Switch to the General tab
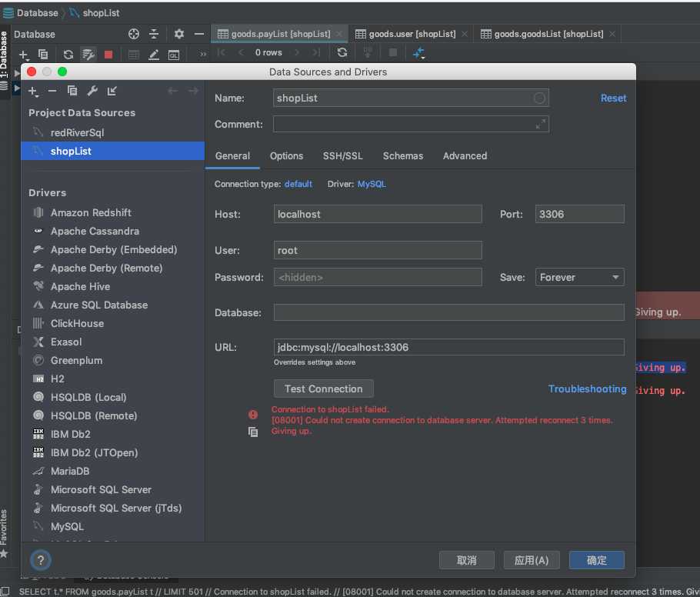 (x=232, y=156)
